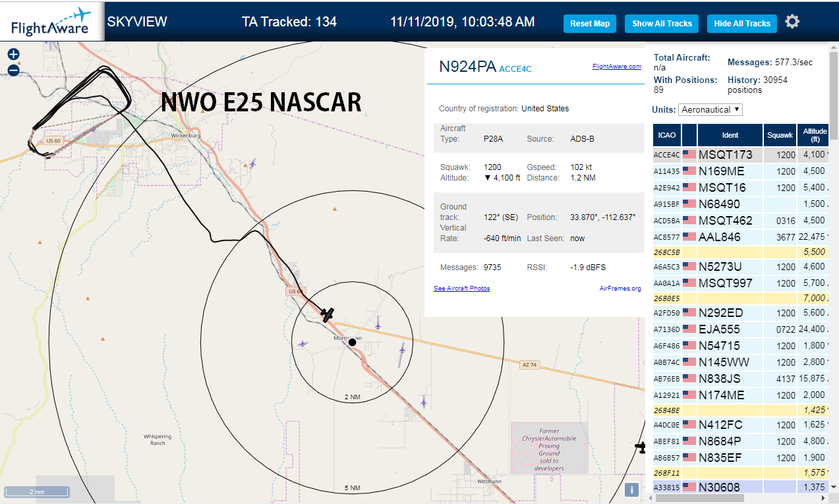
Task: Click the US flag in the AAL846 row
Action: tap(689, 237)
